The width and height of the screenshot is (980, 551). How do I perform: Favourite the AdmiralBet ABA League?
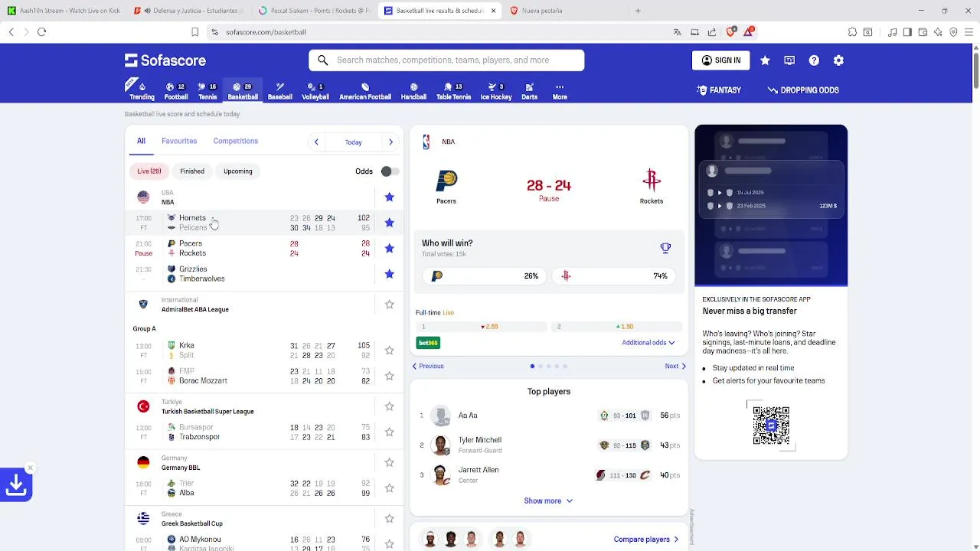[x=389, y=305]
